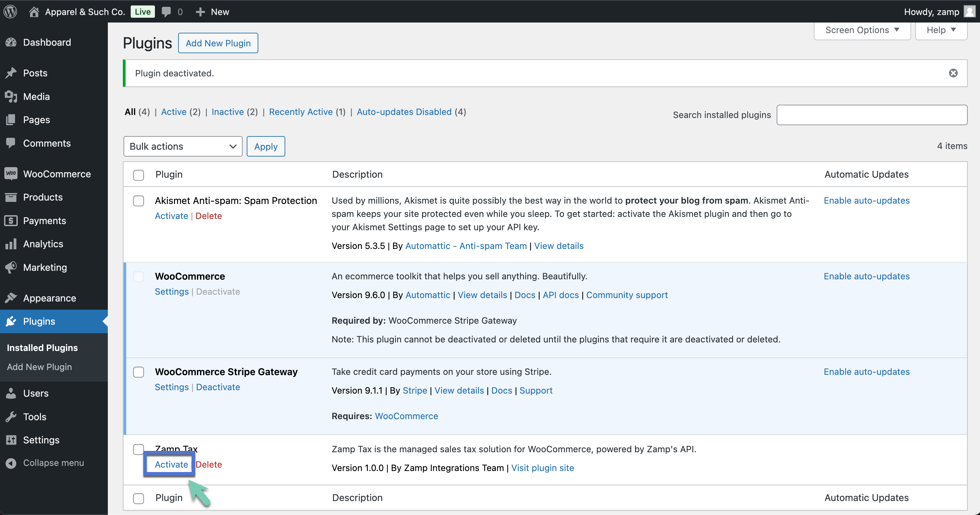Click the Media icon in sidebar
The height and width of the screenshot is (515, 980).
tap(11, 96)
